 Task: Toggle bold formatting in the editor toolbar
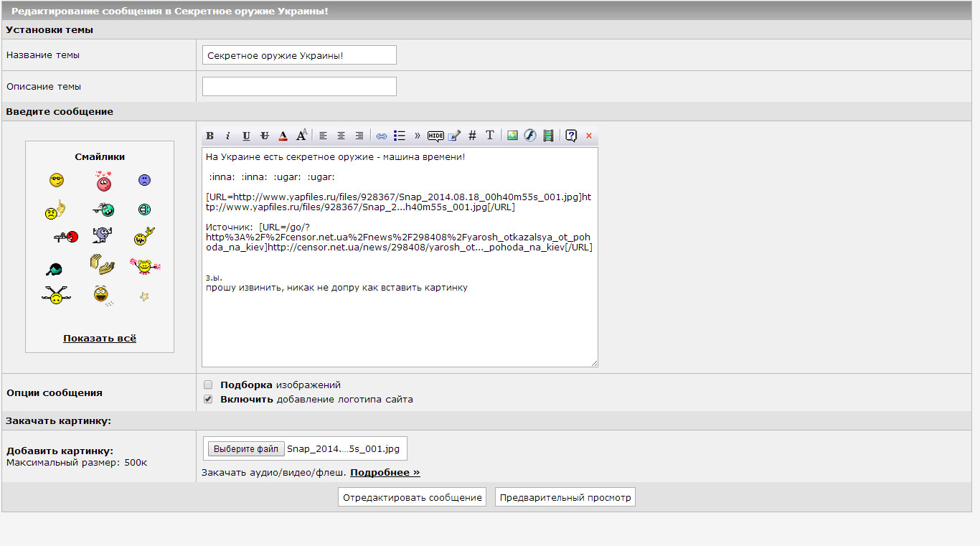click(x=210, y=136)
